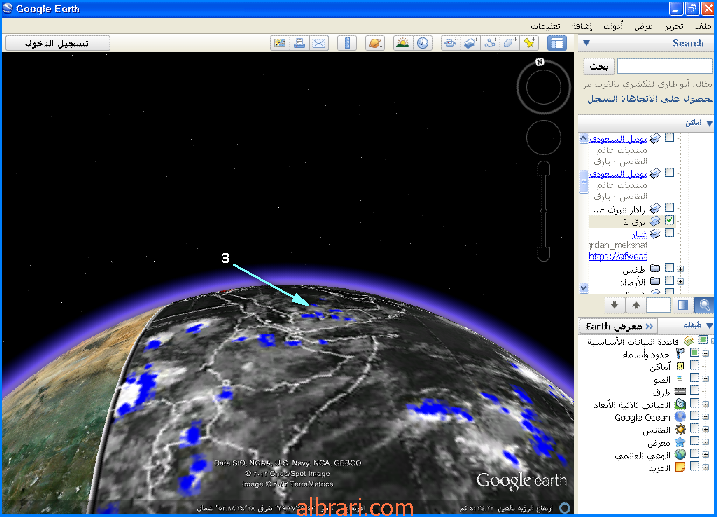Add a polygon using the toolbar icon
This screenshot has height=517, width=717.
click(x=509, y=43)
